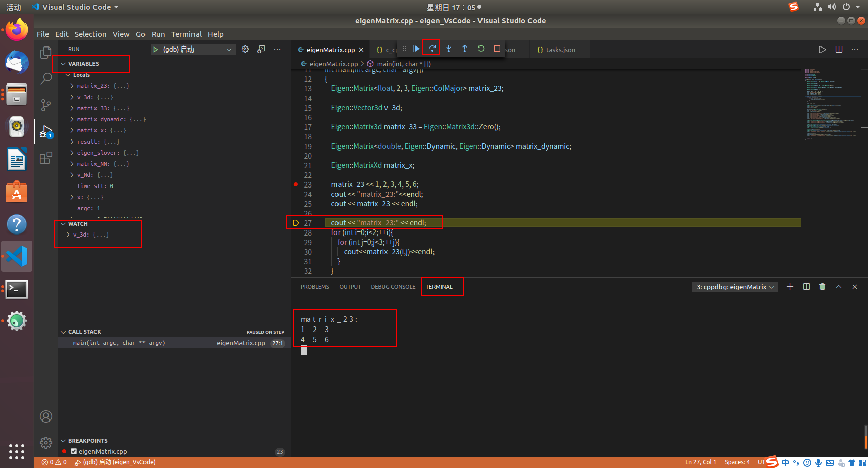868x468 pixels.
Task: Start debugging with the green play arrow
Action: pyautogui.click(x=156, y=49)
